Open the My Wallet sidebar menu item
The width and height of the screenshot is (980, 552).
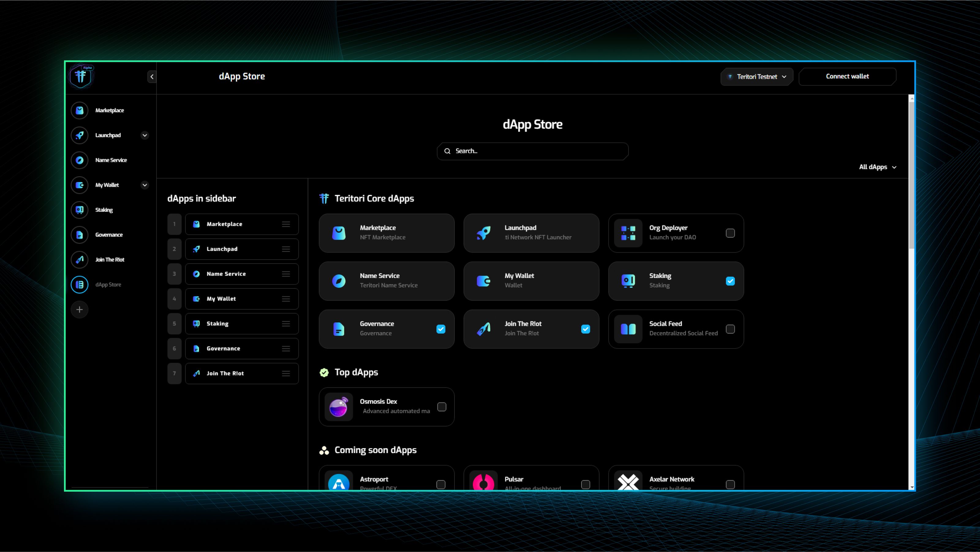coord(107,185)
